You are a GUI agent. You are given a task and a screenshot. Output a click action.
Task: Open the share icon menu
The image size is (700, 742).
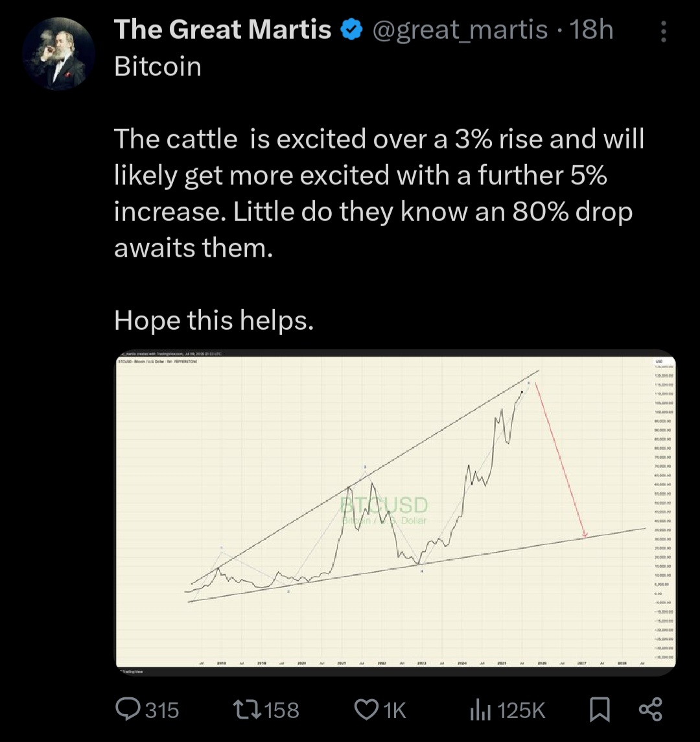[x=651, y=710]
